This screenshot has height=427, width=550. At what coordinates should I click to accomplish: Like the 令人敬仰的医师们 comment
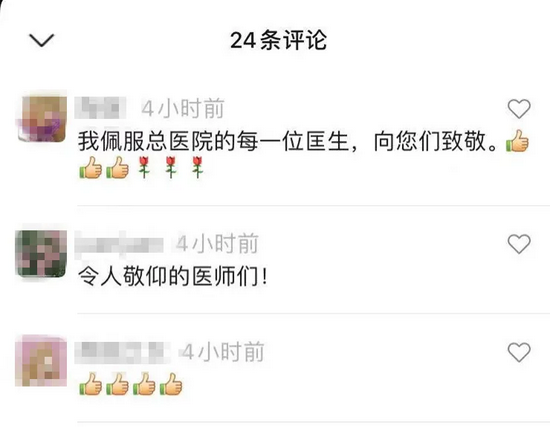[519, 243]
